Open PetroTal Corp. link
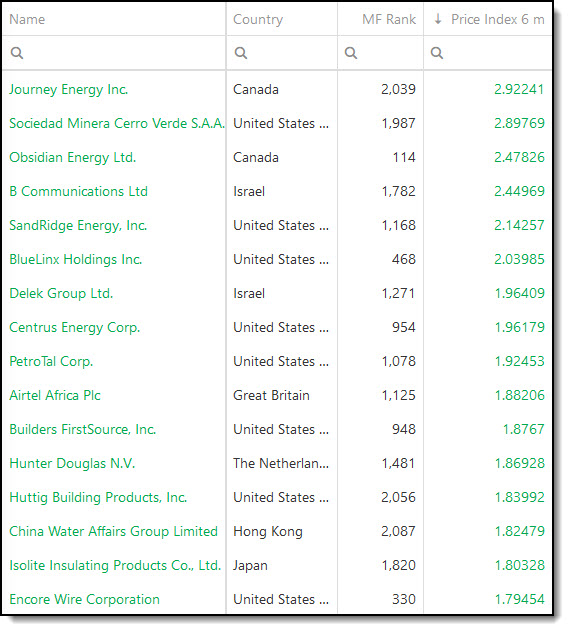The image size is (569, 631). coord(51,361)
